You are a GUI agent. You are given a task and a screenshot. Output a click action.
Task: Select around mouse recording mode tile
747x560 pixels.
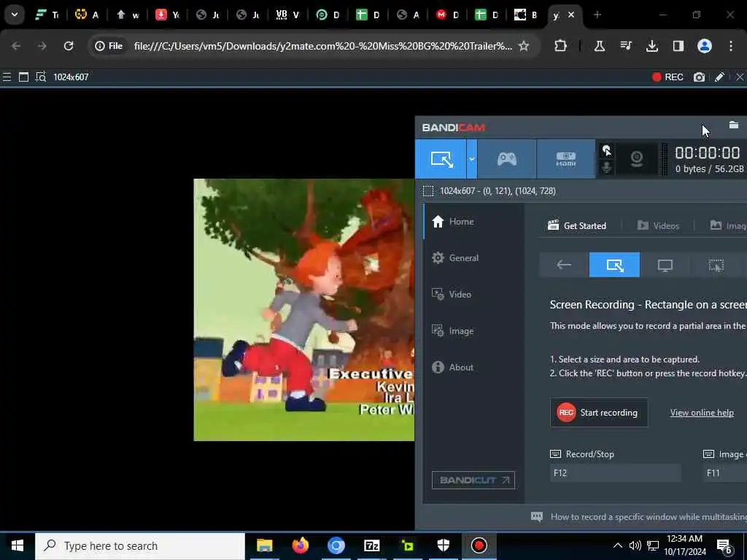click(716, 265)
